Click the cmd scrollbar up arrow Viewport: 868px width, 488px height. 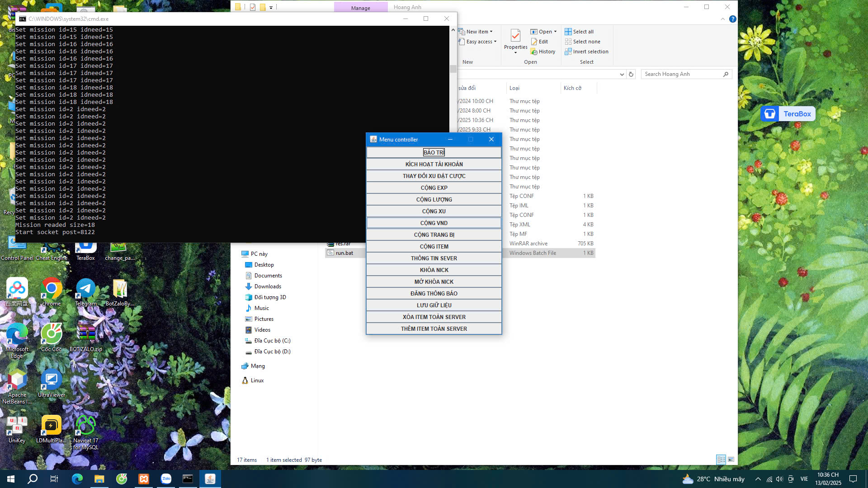point(453,30)
